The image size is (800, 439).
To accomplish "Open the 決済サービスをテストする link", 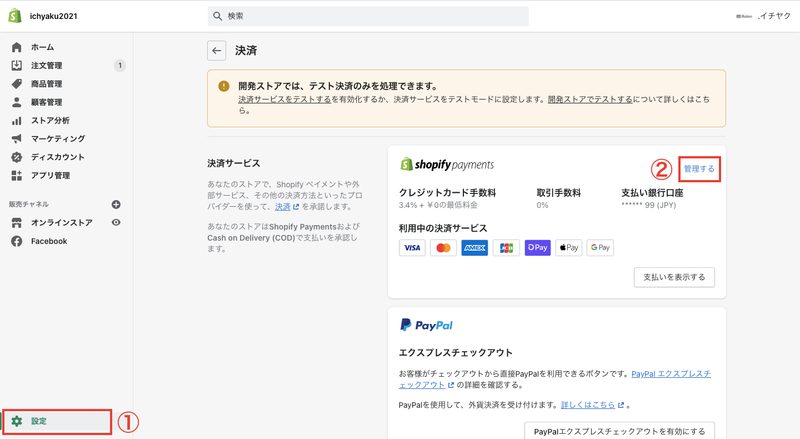I will (285, 100).
